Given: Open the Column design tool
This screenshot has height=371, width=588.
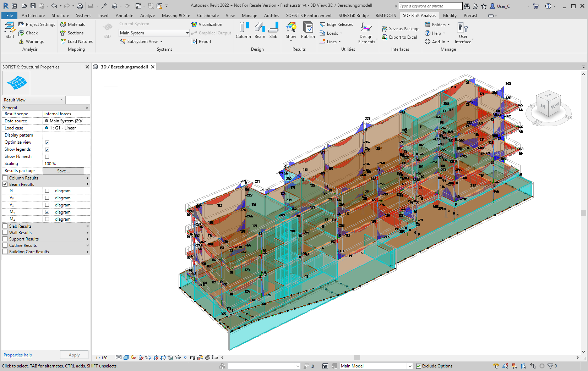Looking at the screenshot, I should 243,30.
